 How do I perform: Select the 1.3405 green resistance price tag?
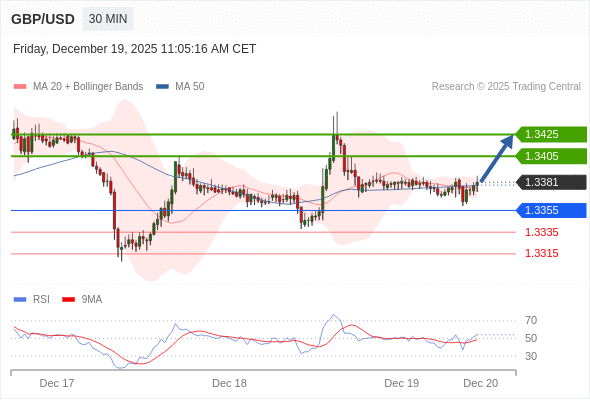(x=551, y=156)
